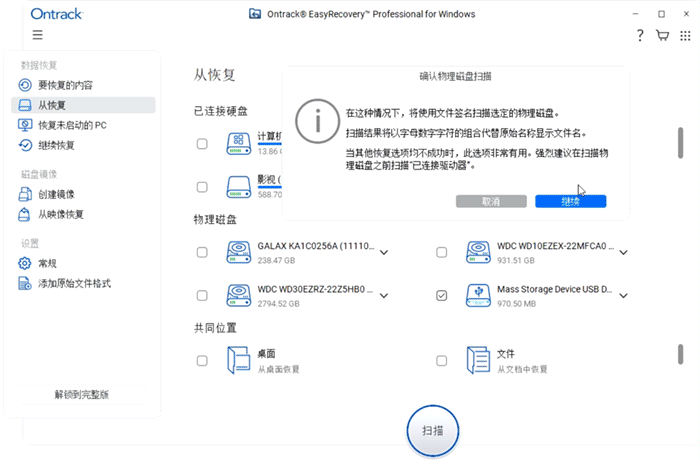The image size is (700, 462).
Task: Open the hamburger menu
Action: pyautogui.click(x=38, y=35)
